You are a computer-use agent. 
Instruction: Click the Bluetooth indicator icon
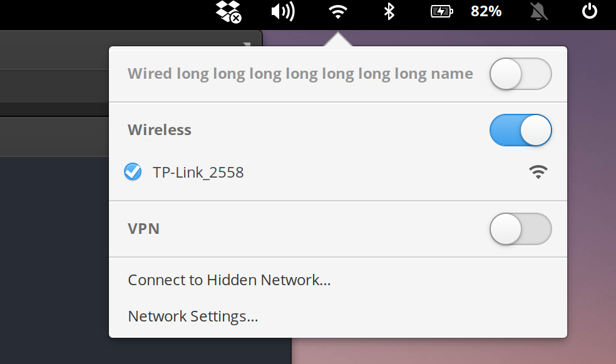(388, 11)
